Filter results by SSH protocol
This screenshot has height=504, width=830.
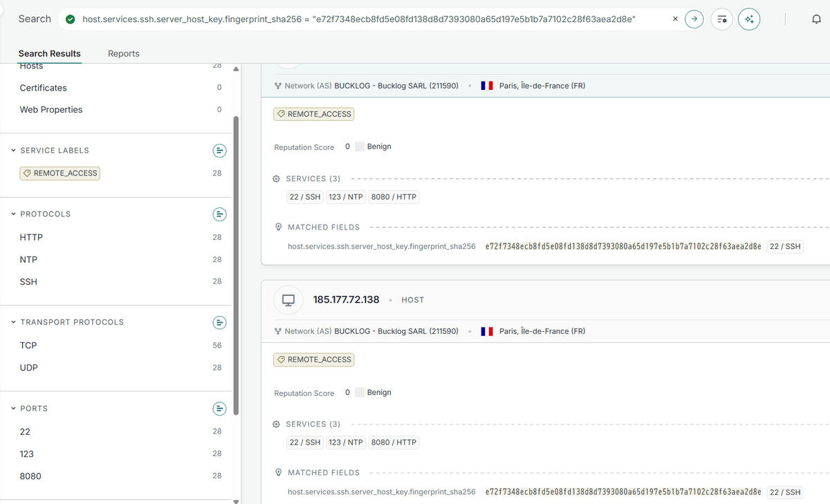pyautogui.click(x=28, y=281)
